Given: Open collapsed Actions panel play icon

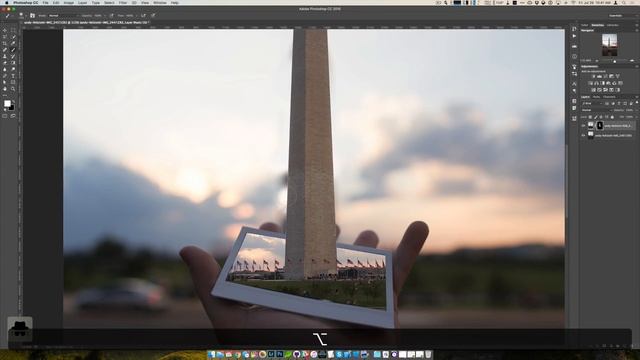Looking at the screenshot, I should coord(574,36).
